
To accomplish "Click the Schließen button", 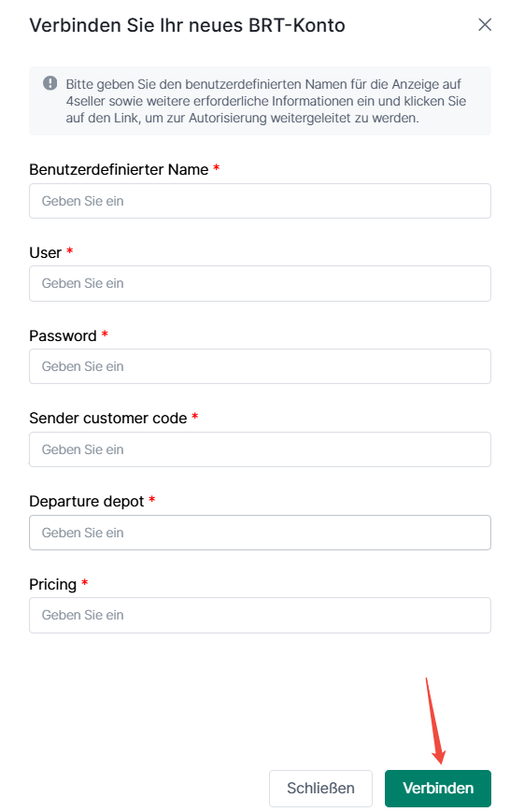I will pos(320,789).
